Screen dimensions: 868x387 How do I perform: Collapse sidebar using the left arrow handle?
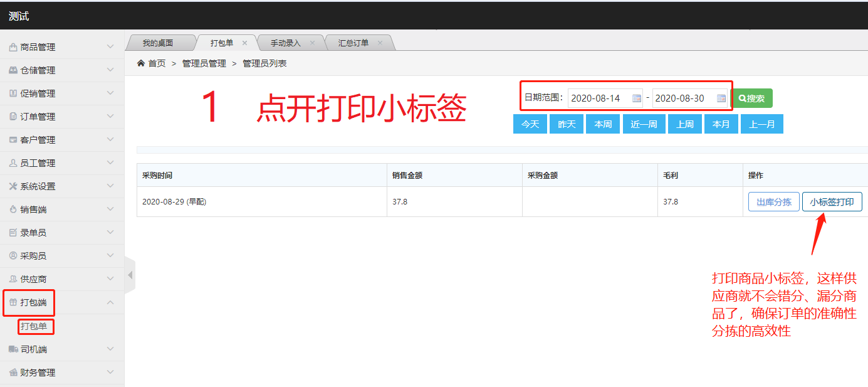click(x=130, y=275)
